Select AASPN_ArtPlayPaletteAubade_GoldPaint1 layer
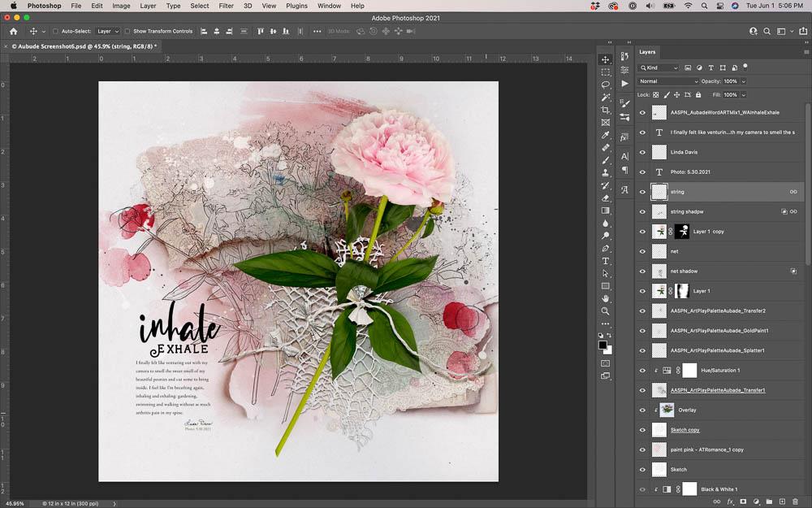Image resolution: width=812 pixels, height=508 pixels. 721,331
